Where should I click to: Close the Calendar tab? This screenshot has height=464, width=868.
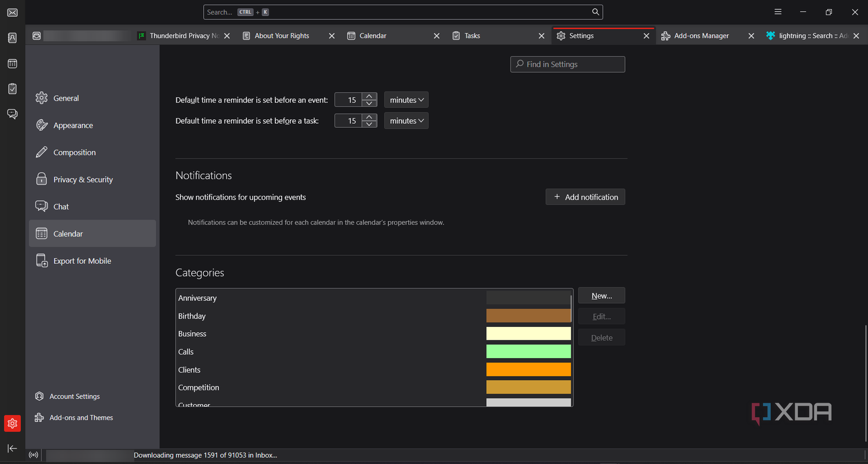tap(437, 36)
